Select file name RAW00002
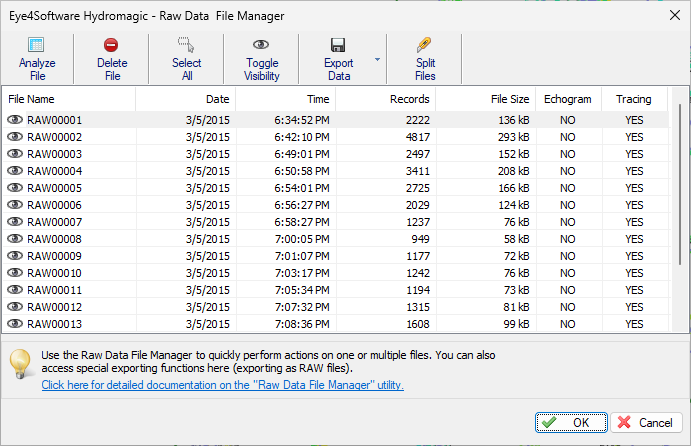 [55, 137]
